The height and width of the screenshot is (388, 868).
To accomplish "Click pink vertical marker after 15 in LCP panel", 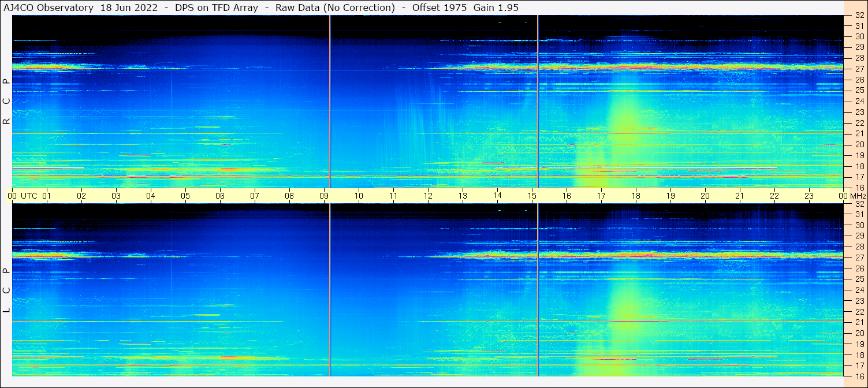I will pyautogui.click(x=538, y=290).
